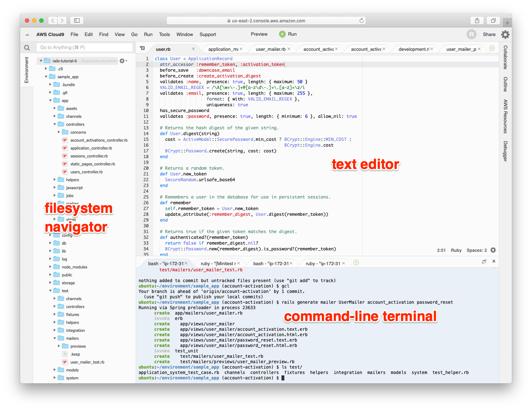Click the Safari share icon
This screenshot has height=410, width=532.
(477, 21)
